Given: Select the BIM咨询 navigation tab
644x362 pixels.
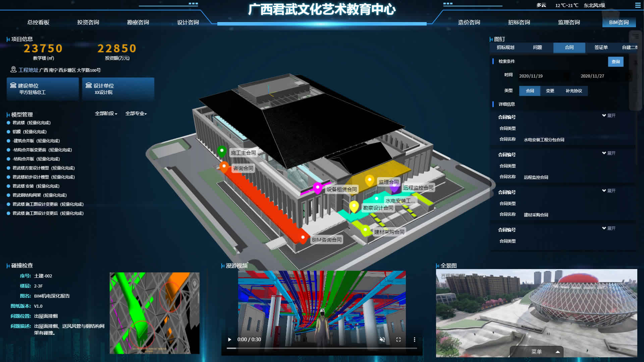Looking at the screenshot, I should tap(619, 22).
